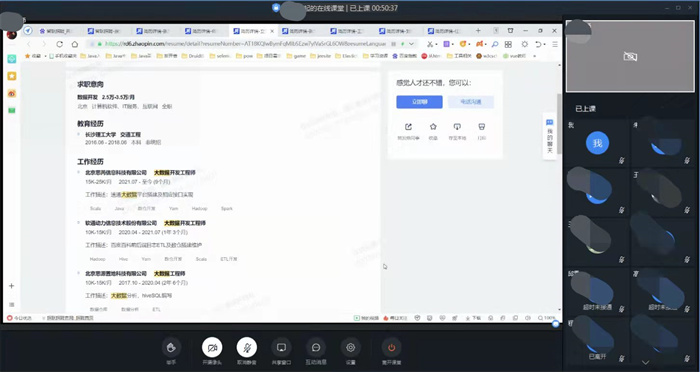Open classroom settings gear icon

pos(350,347)
